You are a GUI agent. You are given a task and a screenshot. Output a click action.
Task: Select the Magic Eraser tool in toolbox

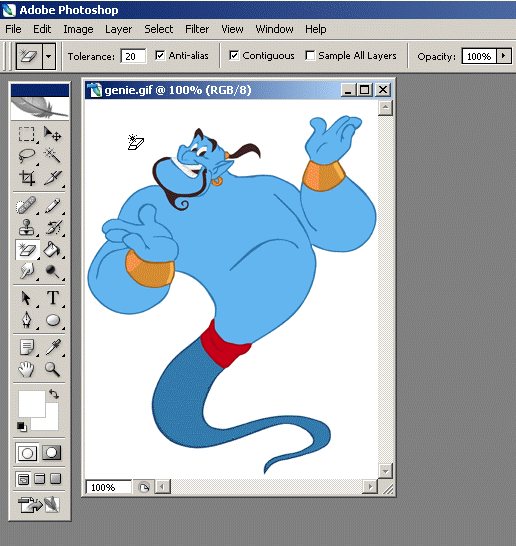point(27,250)
